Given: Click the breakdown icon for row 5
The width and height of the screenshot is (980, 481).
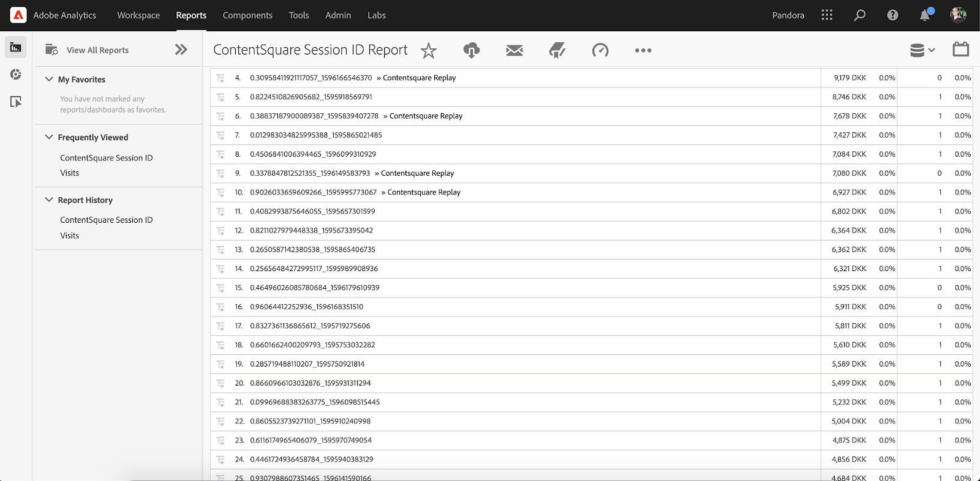Looking at the screenshot, I should pos(221,97).
